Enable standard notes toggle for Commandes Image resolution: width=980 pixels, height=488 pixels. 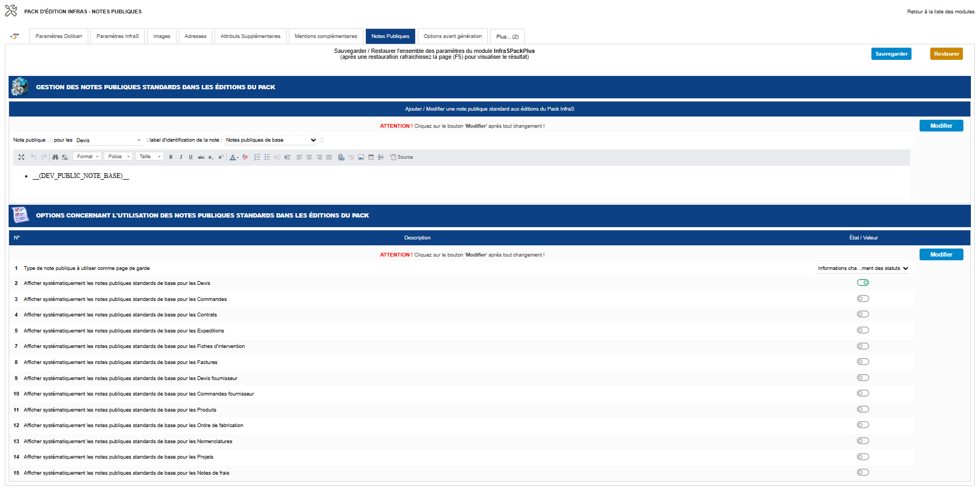pyautogui.click(x=863, y=299)
